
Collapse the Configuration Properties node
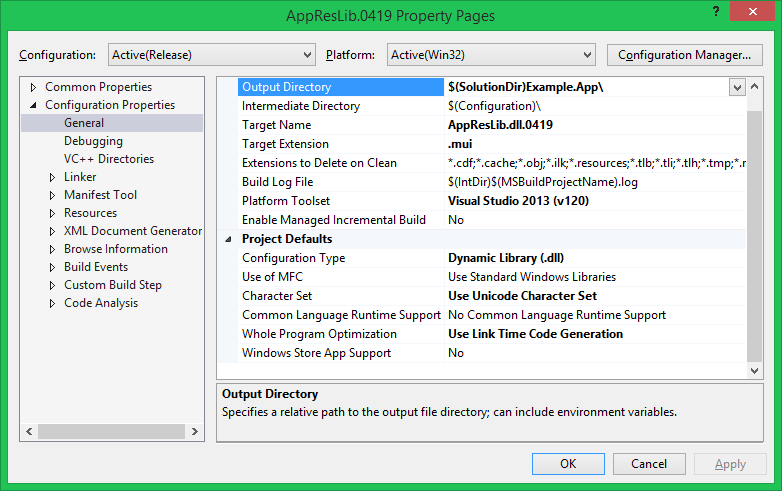(34, 105)
